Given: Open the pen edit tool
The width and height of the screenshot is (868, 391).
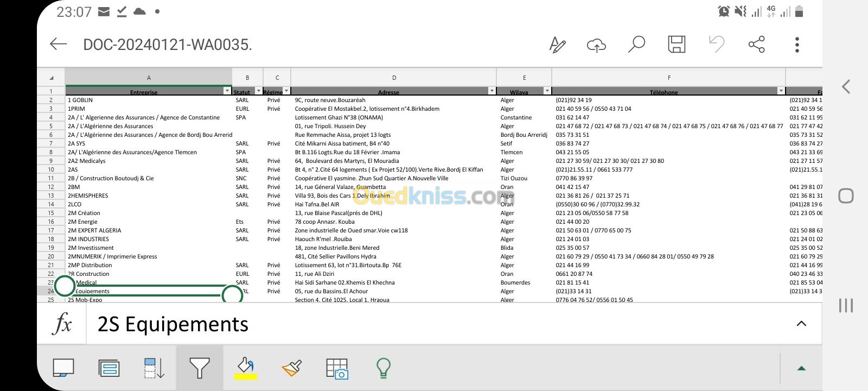Looking at the screenshot, I should click(x=557, y=45).
